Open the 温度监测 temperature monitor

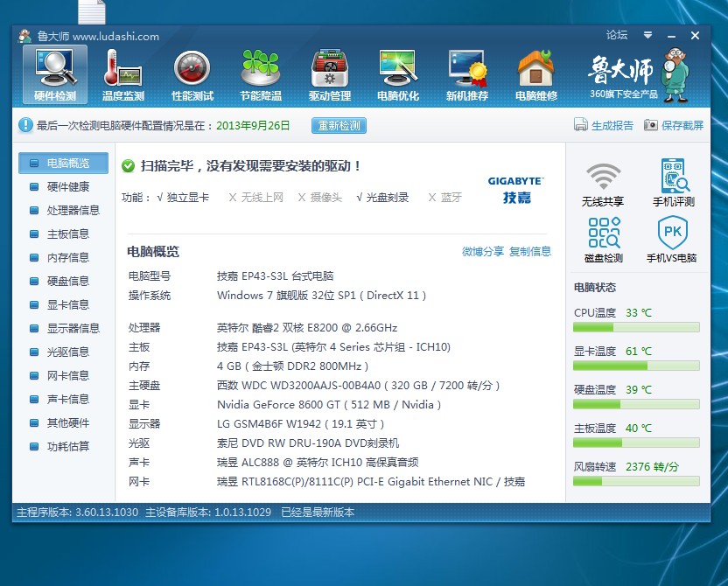pos(123,74)
